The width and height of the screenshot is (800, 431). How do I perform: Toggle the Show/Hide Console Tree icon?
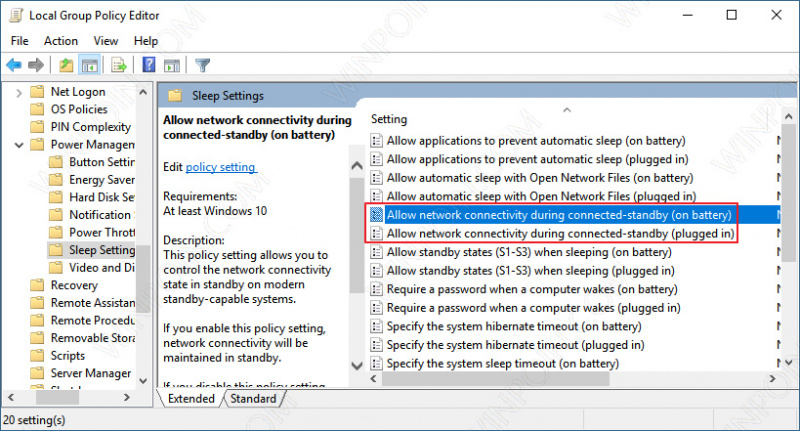coord(89,65)
